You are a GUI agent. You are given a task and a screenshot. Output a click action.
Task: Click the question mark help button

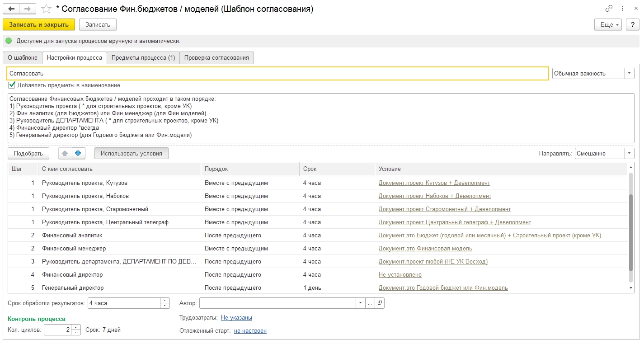click(632, 24)
